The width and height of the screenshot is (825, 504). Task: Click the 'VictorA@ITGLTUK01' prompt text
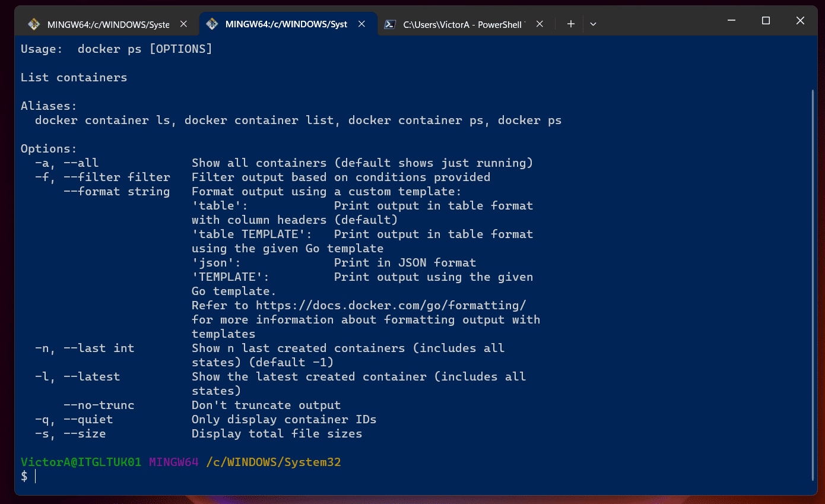pos(81,462)
